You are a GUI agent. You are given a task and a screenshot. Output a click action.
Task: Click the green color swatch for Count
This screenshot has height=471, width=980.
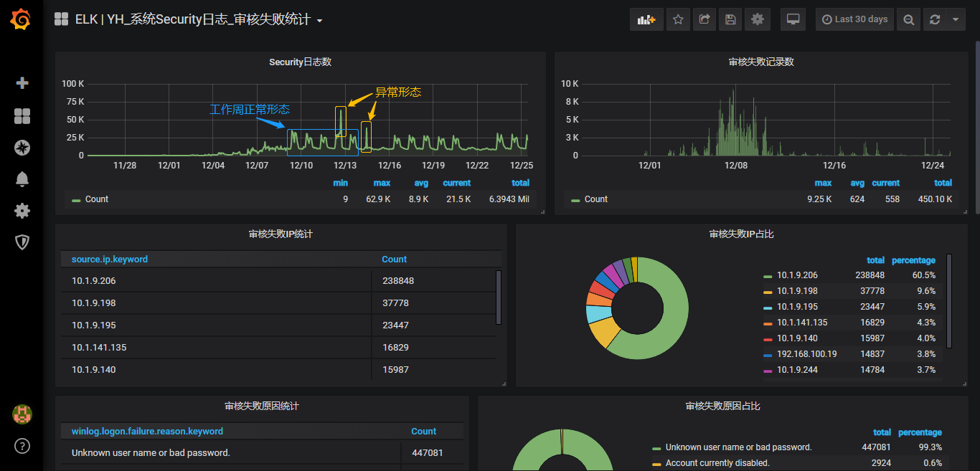77,199
